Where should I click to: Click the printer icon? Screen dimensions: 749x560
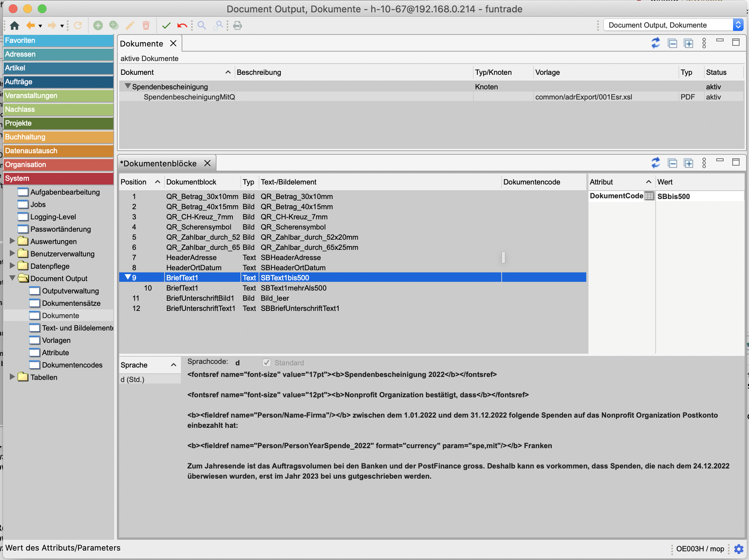(238, 25)
